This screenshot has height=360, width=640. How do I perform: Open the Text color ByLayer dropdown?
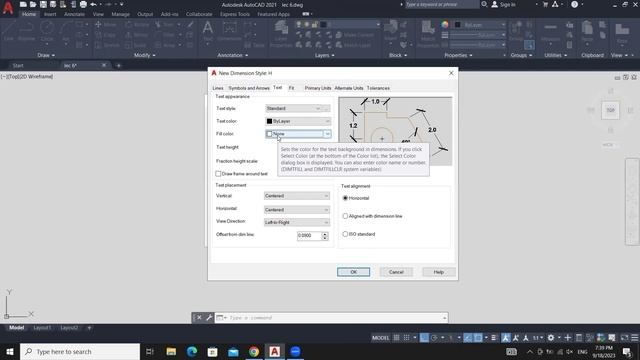pos(298,121)
